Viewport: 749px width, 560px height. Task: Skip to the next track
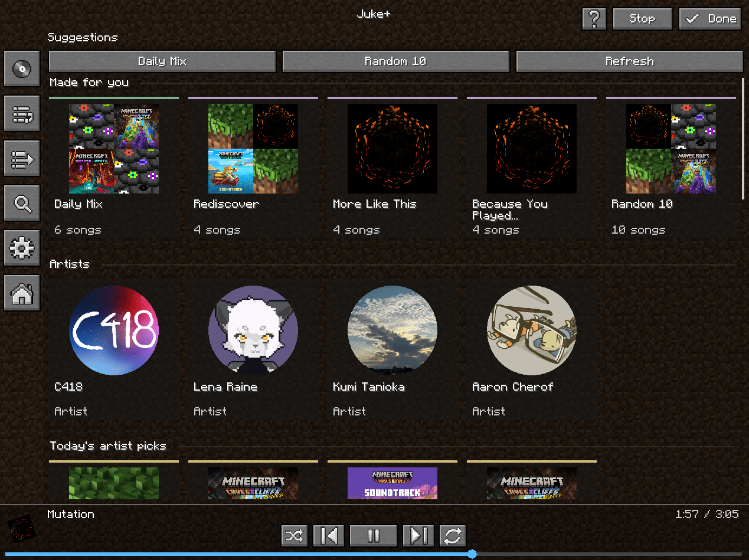(419, 536)
